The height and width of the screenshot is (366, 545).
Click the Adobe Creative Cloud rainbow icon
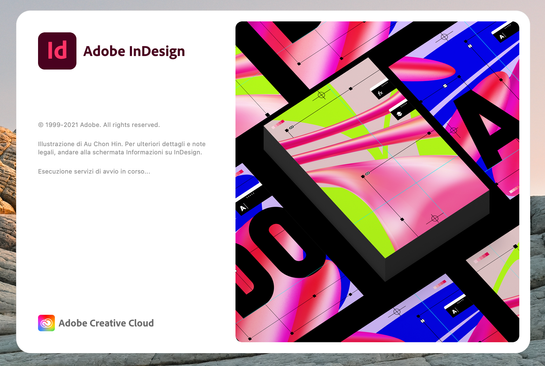(x=46, y=323)
